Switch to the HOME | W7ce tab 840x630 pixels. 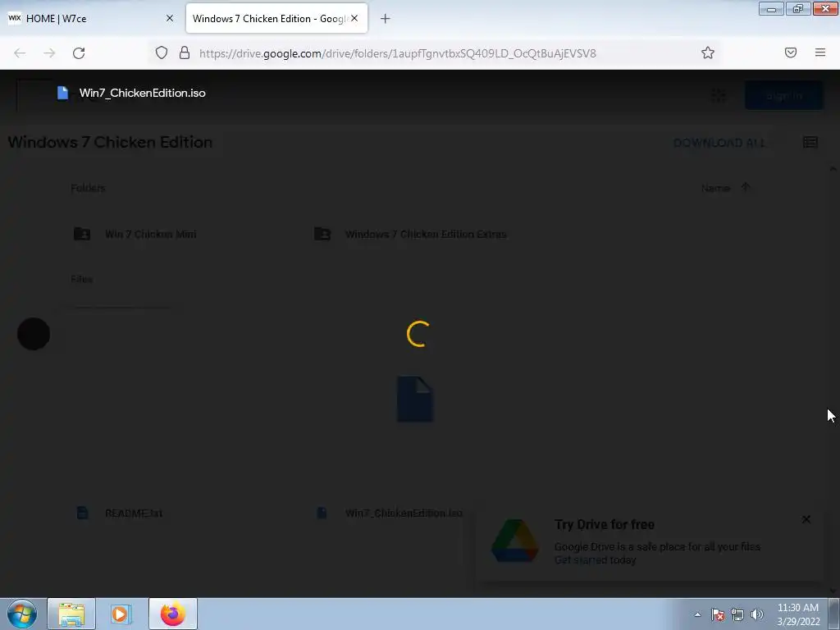(x=91, y=18)
